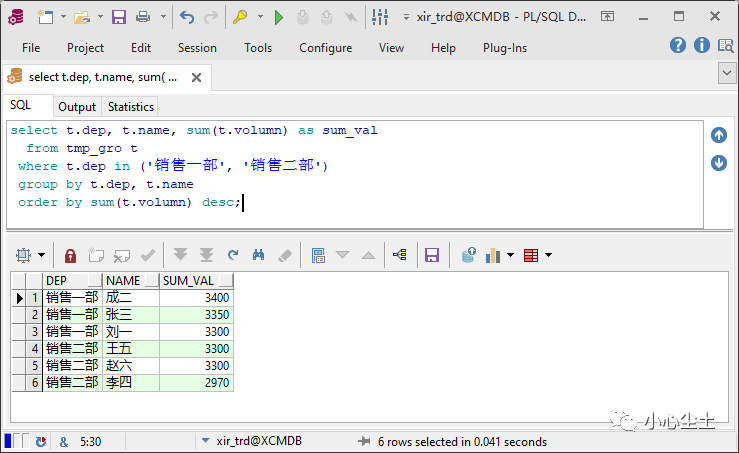Viewport: 739px width, 453px height.
Task: Click the bar chart Graph icon
Action: point(493,255)
